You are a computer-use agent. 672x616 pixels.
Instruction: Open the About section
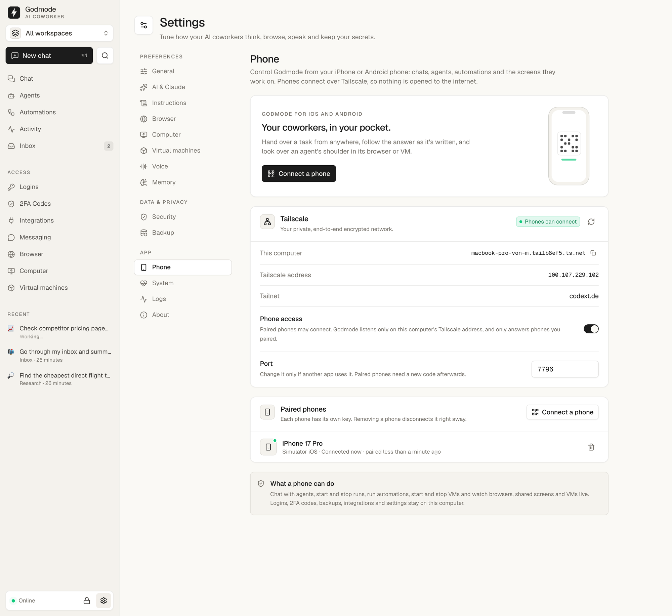tap(183, 315)
